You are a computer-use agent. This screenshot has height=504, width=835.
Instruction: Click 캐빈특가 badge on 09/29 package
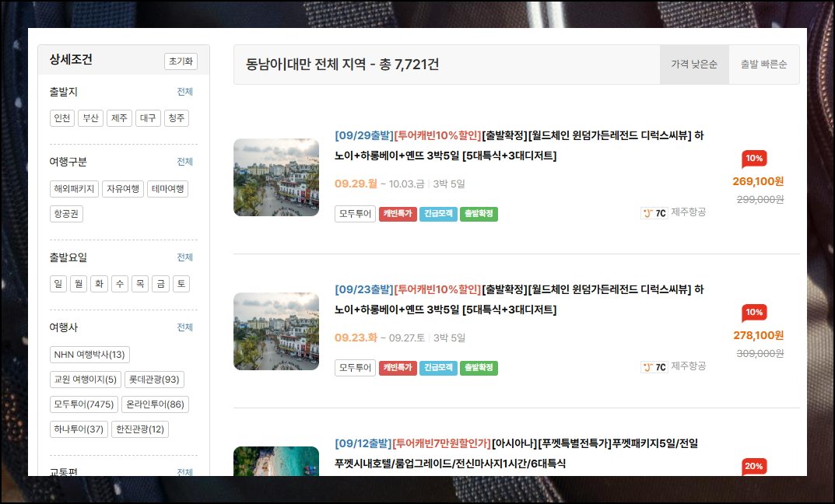click(x=398, y=214)
